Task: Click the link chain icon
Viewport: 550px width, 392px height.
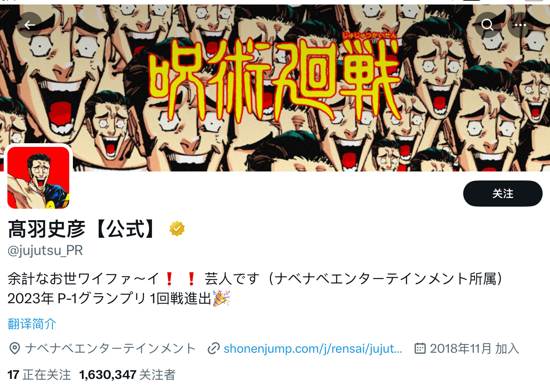Action: tap(214, 349)
